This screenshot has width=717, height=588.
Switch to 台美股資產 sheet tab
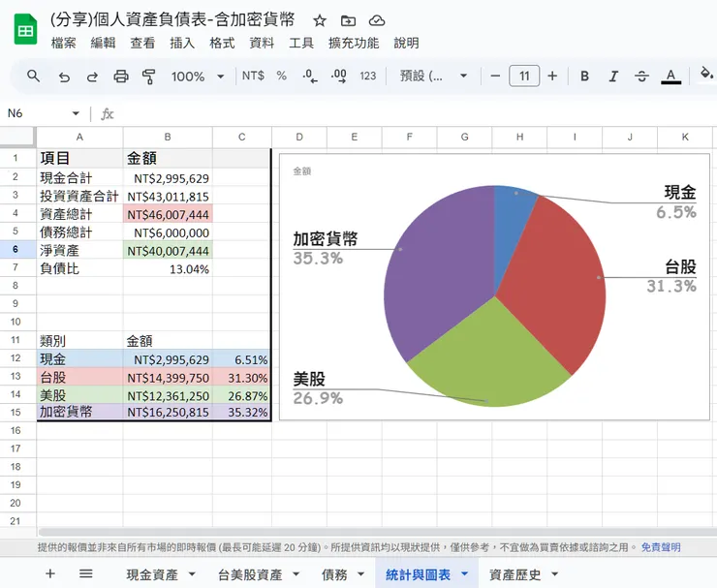[250, 574]
